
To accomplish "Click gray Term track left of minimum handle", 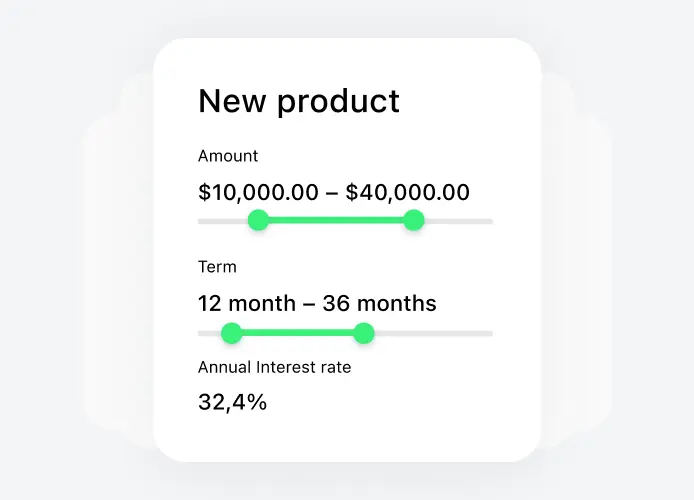I will click(208, 333).
